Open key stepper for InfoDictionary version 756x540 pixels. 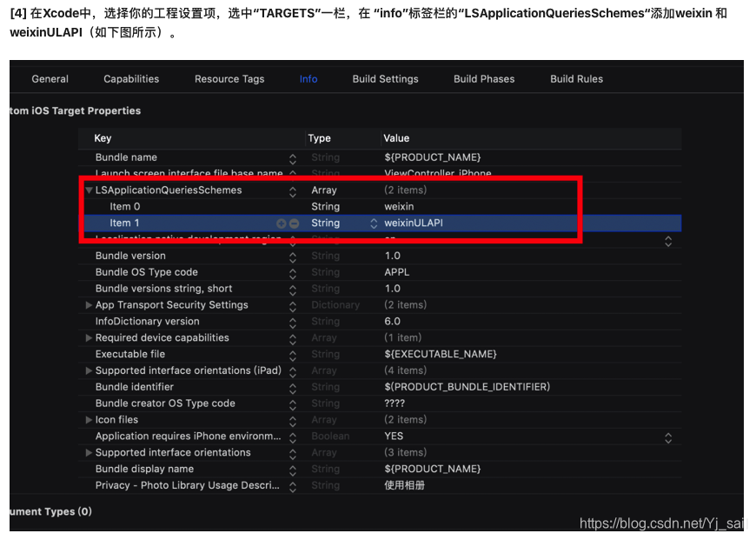pos(293,323)
